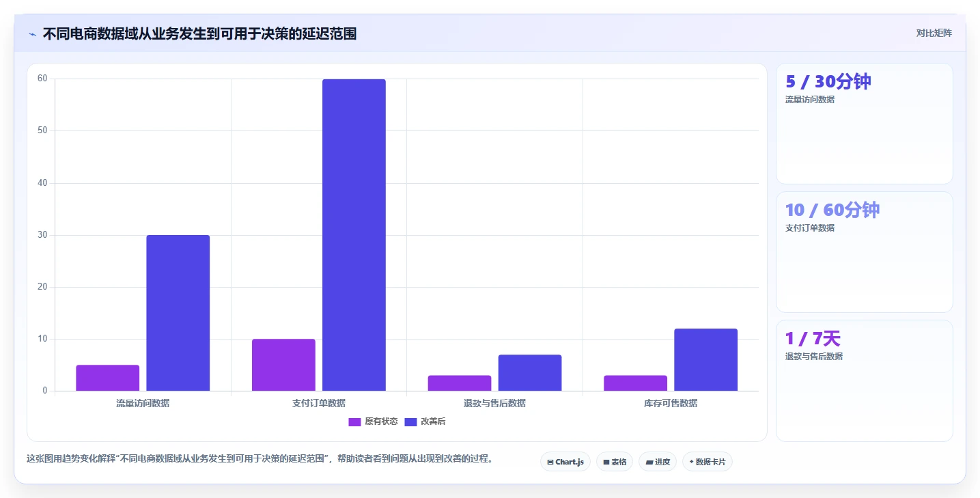The image size is (980, 498).
Task: Click the 进度 chip
Action: point(658,462)
